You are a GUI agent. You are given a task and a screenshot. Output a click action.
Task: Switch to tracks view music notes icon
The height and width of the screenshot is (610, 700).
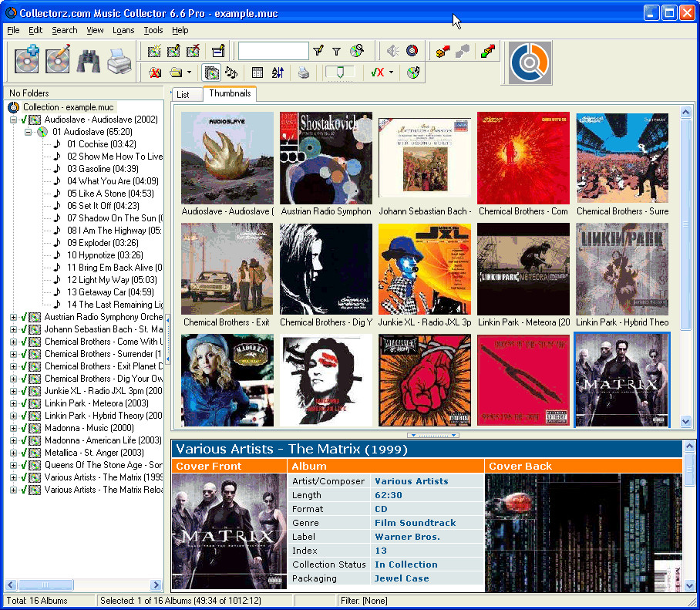pyautogui.click(x=231, y=72)
